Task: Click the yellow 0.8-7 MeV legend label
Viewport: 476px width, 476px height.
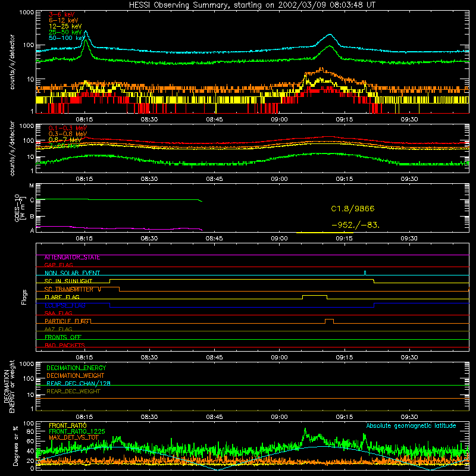Action: (65, 140)
